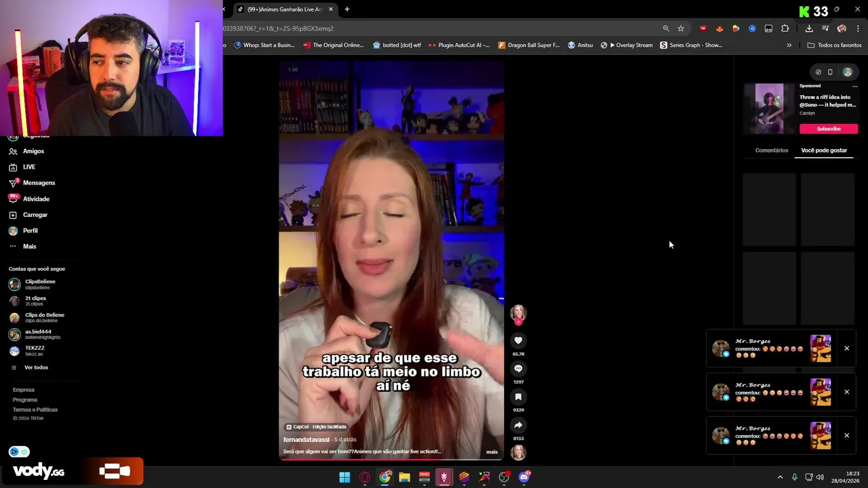Click the browser address bar URL
This screenshot has width=868, height=488.
(278, 28)
